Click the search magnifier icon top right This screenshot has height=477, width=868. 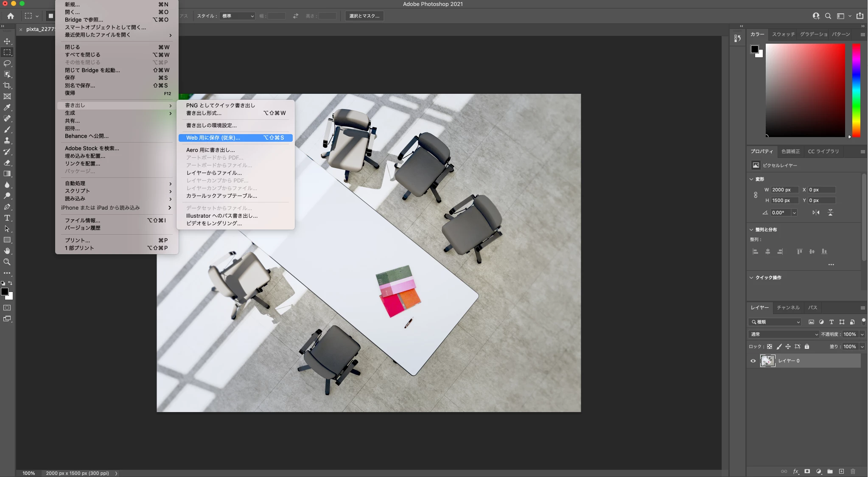pos(828,16)
